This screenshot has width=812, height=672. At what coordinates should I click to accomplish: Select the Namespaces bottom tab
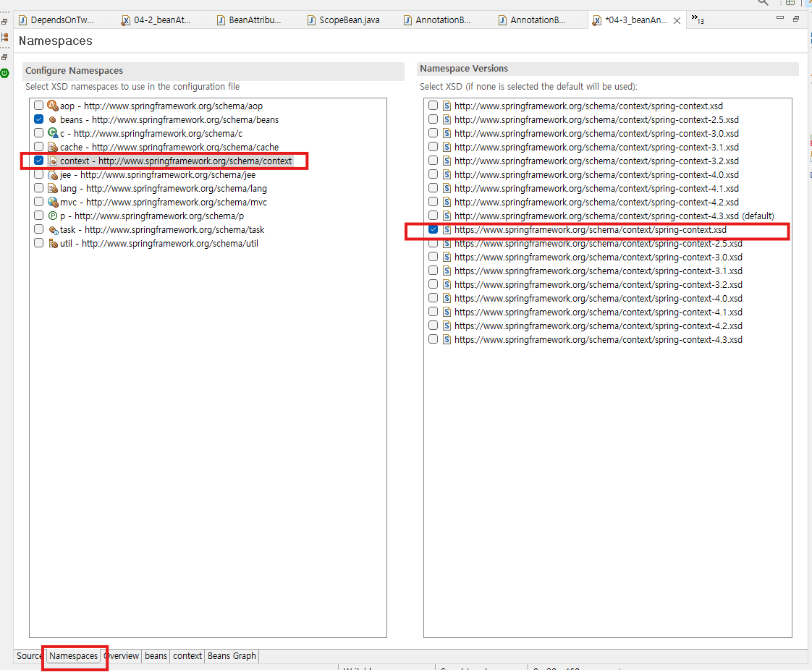pos(74,656)
